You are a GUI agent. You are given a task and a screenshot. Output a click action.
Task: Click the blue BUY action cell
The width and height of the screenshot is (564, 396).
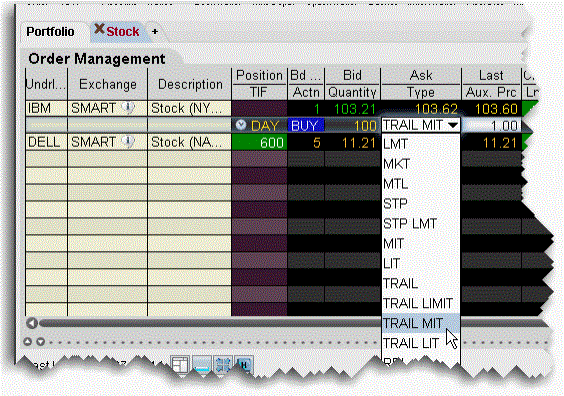[x=306, y=126]
